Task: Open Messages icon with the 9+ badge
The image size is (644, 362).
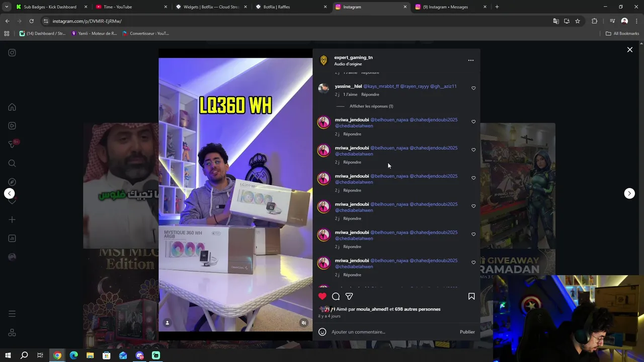Action: pyautogui.click(x=13, y=144)
